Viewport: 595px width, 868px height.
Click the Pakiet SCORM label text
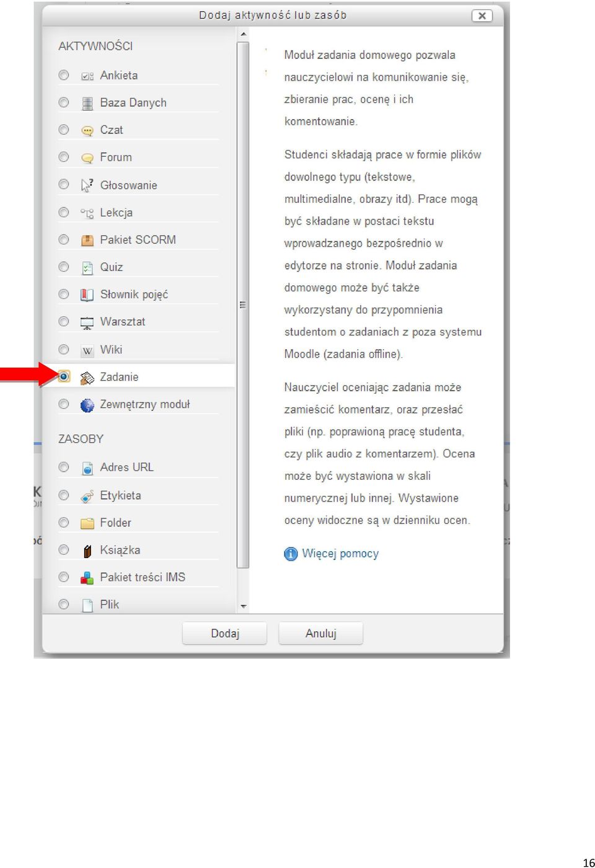click(138, 240)
